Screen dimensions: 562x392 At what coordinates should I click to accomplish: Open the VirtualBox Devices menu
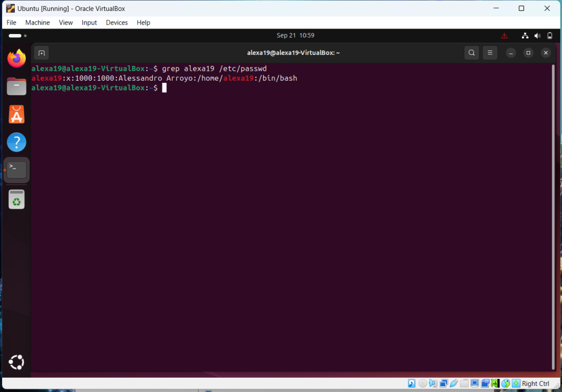[116, 23]
